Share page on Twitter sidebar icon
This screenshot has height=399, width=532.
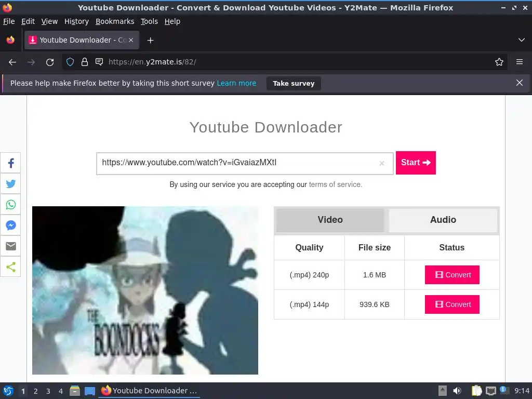click(10, 184)
